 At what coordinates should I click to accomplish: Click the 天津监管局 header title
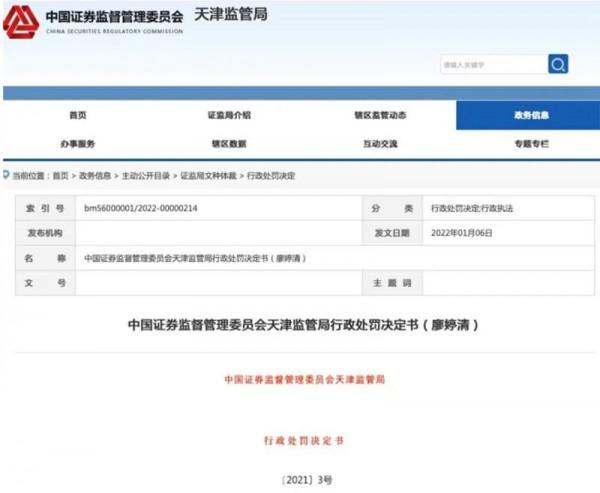point(231,15)
